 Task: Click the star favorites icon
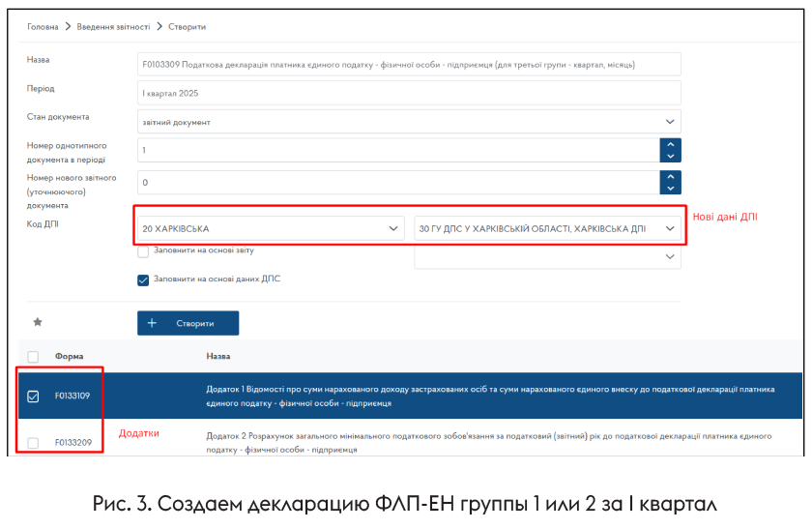click(x=38, y=322)
